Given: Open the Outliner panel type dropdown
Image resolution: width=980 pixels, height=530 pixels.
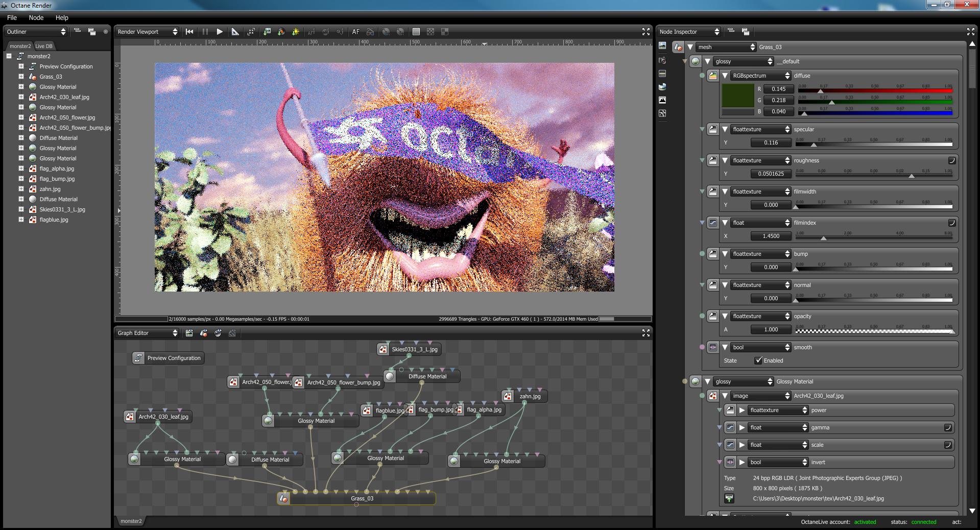Looking at the screenshot, I should pos(36,32).
